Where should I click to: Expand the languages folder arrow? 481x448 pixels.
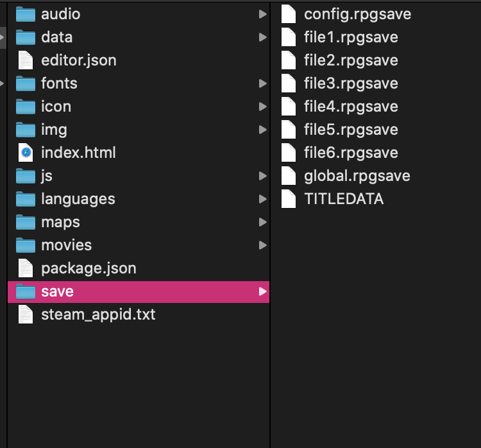point(262,199)
